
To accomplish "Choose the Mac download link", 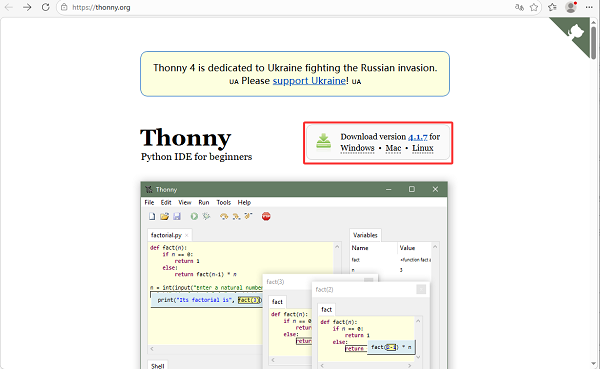I will [x=393, y=148].
